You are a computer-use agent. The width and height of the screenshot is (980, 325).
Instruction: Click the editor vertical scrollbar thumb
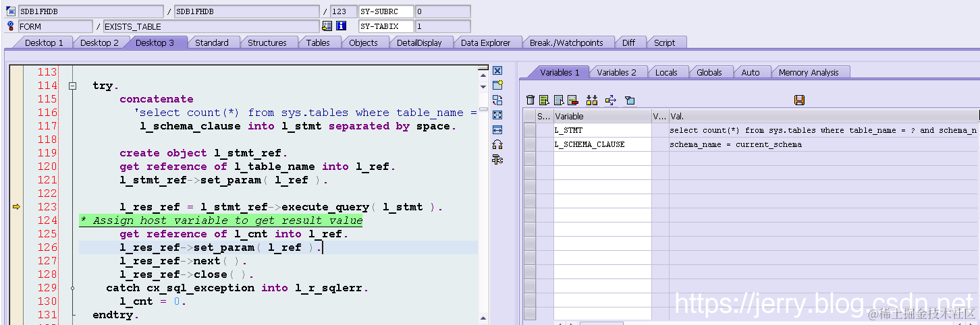483,109
